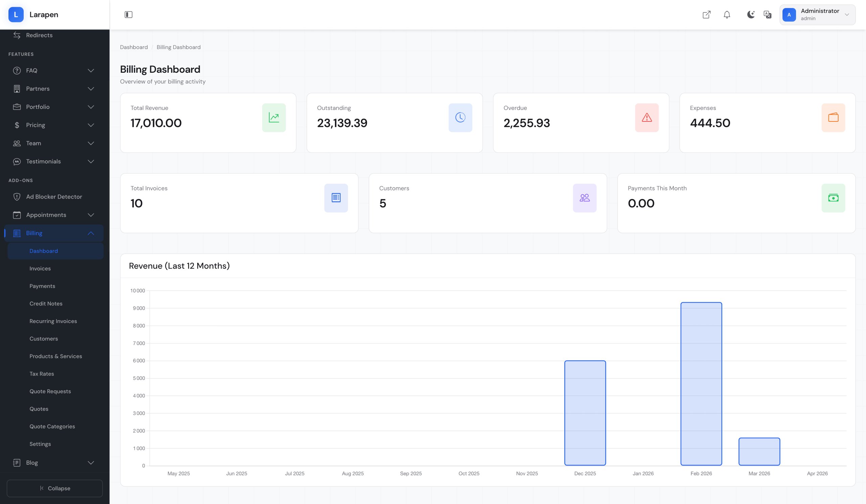Click the Dashboard breadcrumb link
866x504 pixels.
(x=134, y=47)
